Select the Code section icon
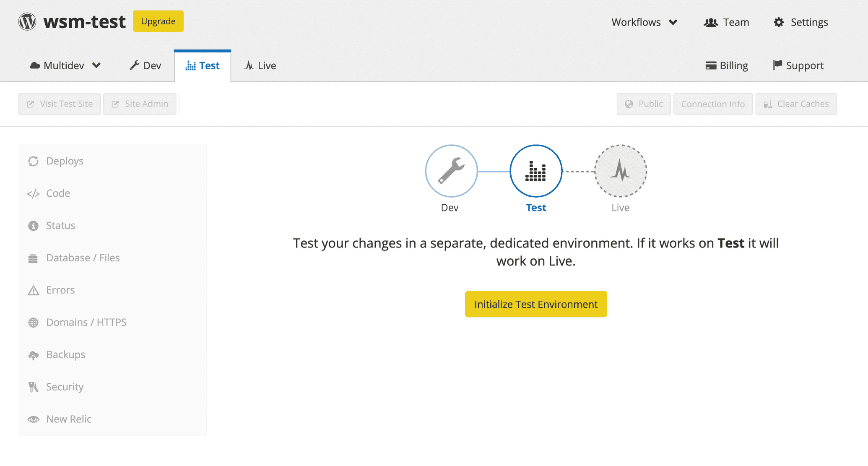Viewport: 868px width, 466px height. click(x=33, y=193)
